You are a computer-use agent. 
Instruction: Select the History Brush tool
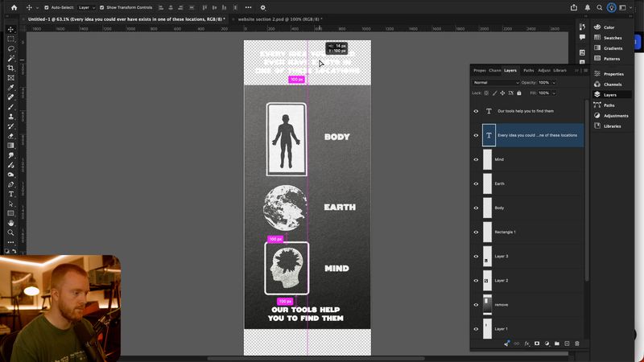11,126
